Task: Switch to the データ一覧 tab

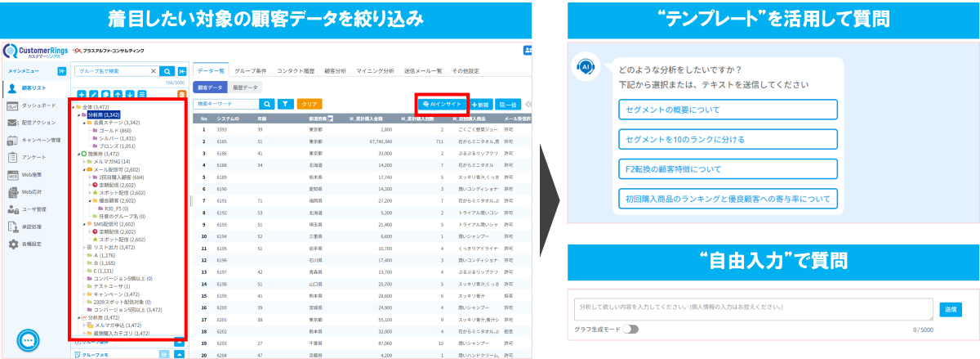Action: tap(212, 71)
